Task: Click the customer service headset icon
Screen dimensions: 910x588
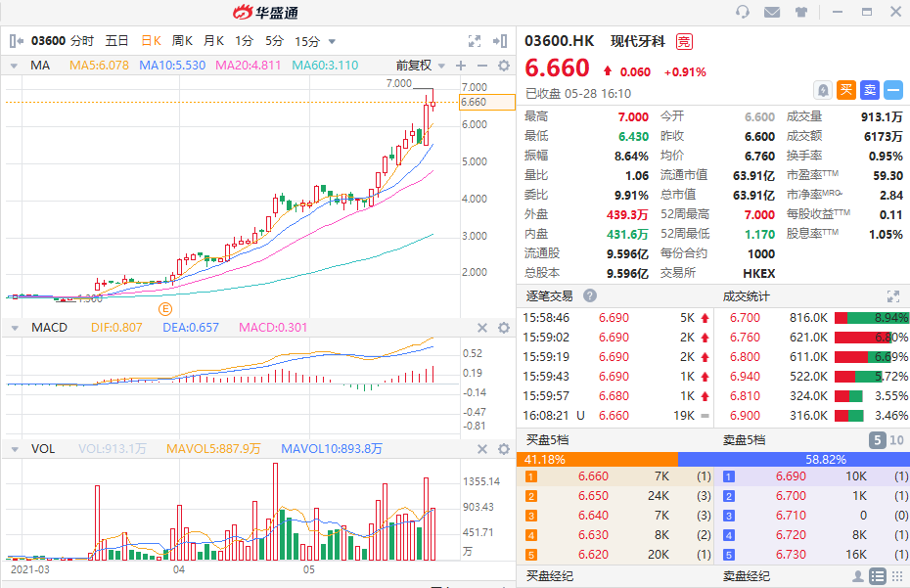Action: pyautogui.click(x=743, y=12)
